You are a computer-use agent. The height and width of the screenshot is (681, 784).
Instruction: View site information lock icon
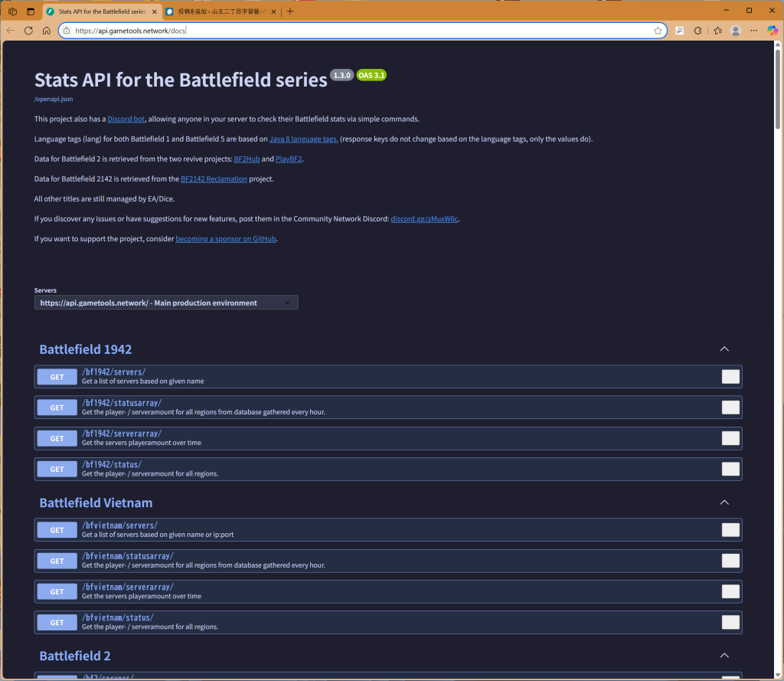click(67, 31)
